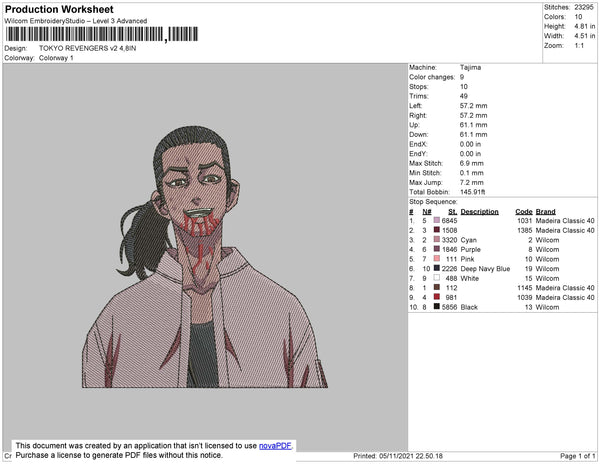
Task: Click the 'Printed: 05/11/2021 22.50.18' footer text
Action: 398,456
